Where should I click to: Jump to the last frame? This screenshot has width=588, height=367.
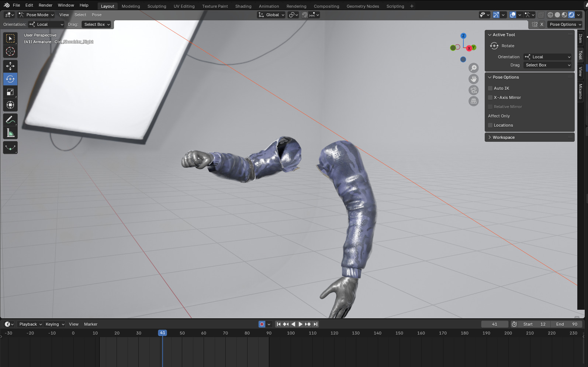(x=315, y=324)
